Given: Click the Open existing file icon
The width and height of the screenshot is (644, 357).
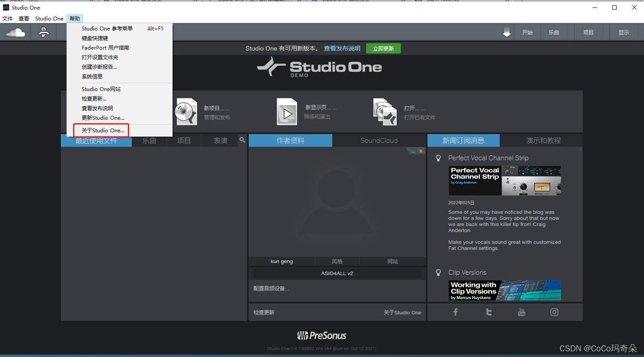Looking at the screenshot, I should [385, 112].
